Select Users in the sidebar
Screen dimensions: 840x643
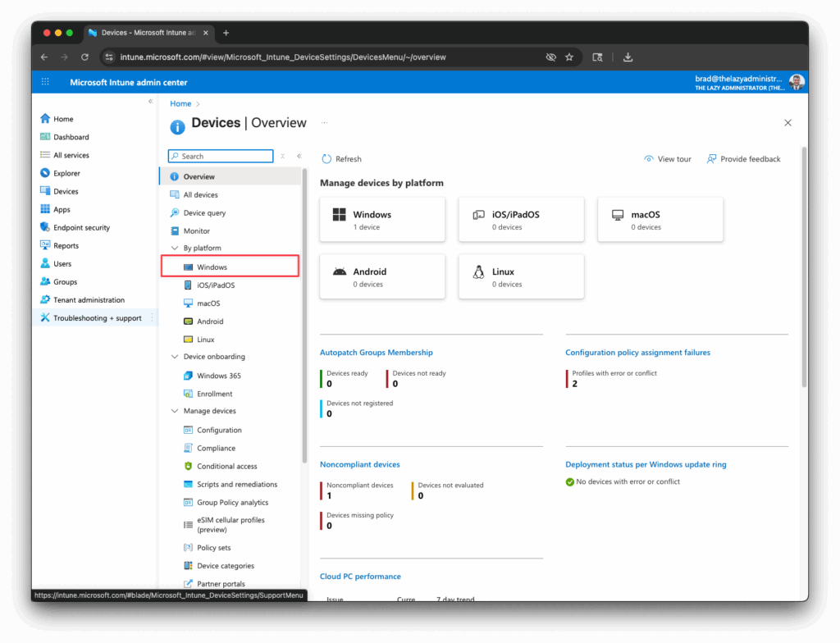coord(62,263)
